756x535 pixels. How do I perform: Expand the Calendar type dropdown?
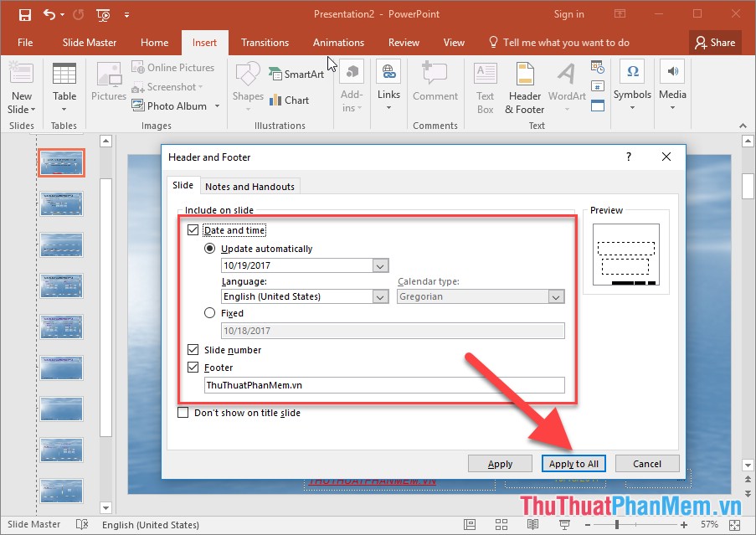tap(556, 296)
